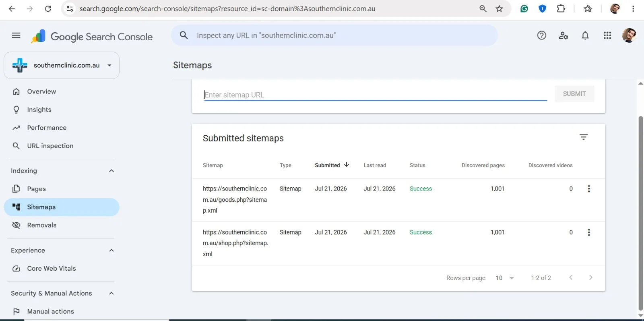Open the Google account avatar
Viewport: 644px width, 321px height.
click(629, 35)
